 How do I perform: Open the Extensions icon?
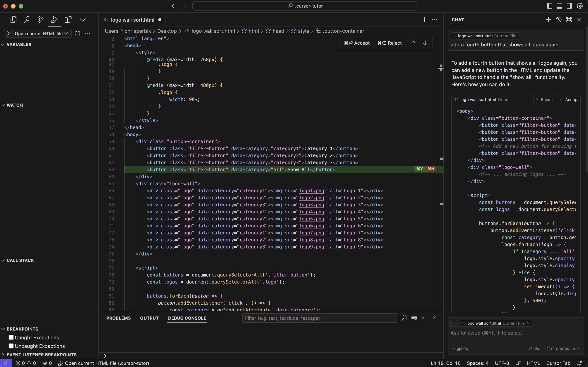68,20
